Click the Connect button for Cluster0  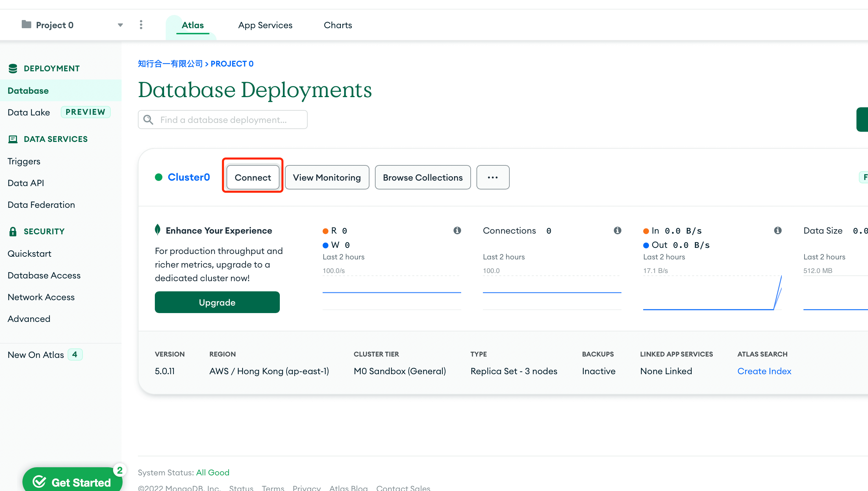pos(253,177)
